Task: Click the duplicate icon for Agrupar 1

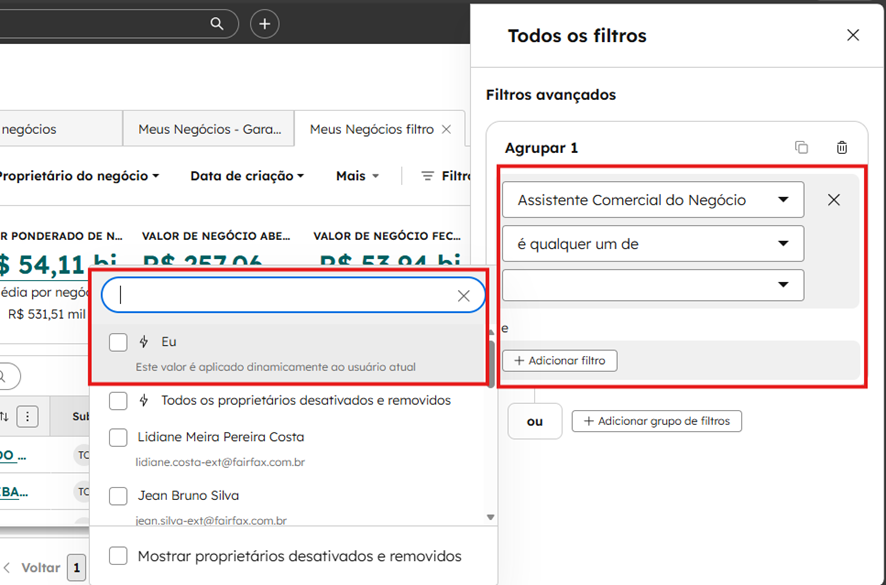Action: pyautogui.click(x=801, y=148)
